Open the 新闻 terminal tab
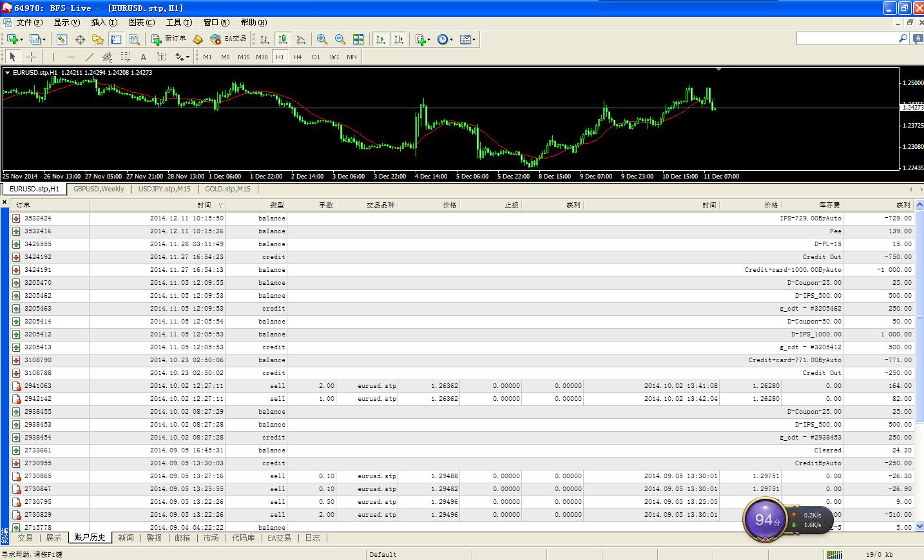 click(126, 537)
